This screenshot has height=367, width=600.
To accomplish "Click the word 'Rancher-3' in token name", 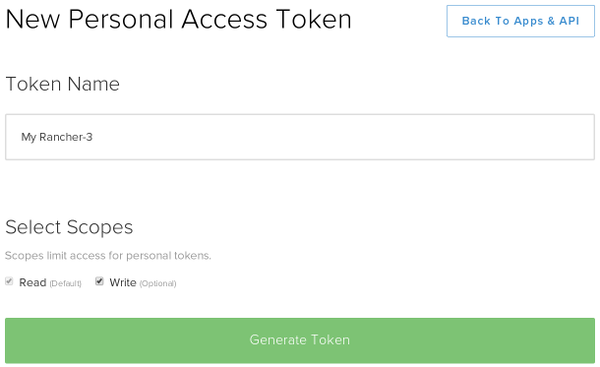I will coord(66,137).
